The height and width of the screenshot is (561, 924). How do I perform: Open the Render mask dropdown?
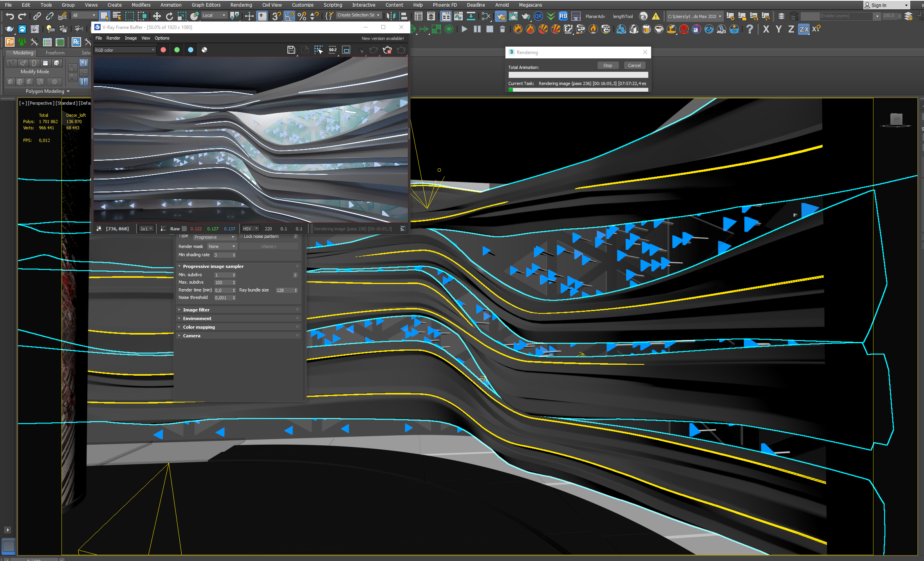click(222, 246)
